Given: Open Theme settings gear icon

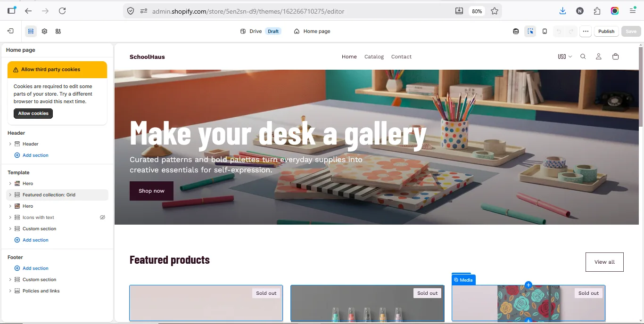Looking at the screenshot, I should coord(44,31).
